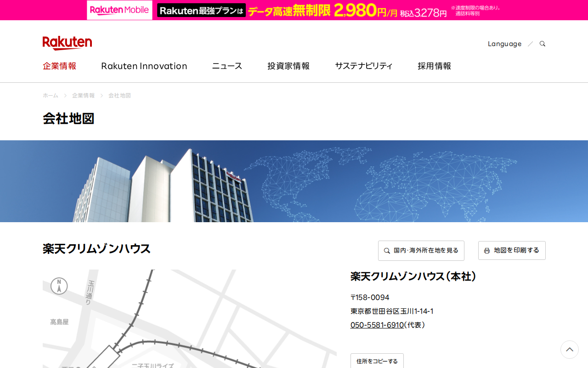The height and width of the screenshot is (368, 588).
Task: Open the Language selector
Action: [x=504, y=44]
